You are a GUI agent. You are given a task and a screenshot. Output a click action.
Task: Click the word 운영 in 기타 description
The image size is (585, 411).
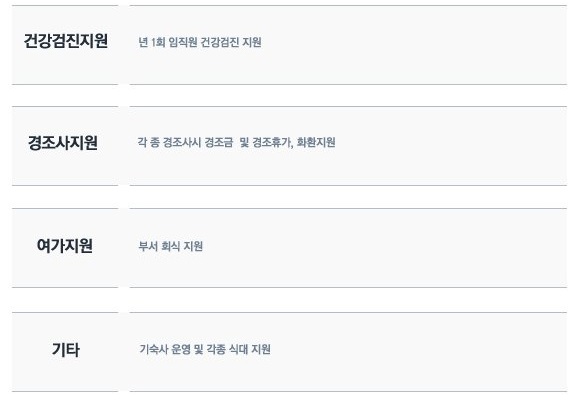(x=181, y=349)
